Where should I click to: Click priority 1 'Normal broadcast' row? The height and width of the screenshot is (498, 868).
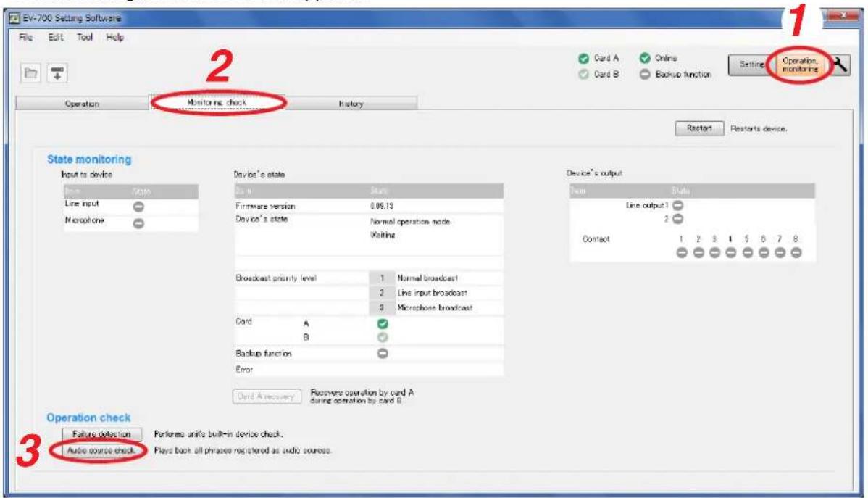coord(435,278)
